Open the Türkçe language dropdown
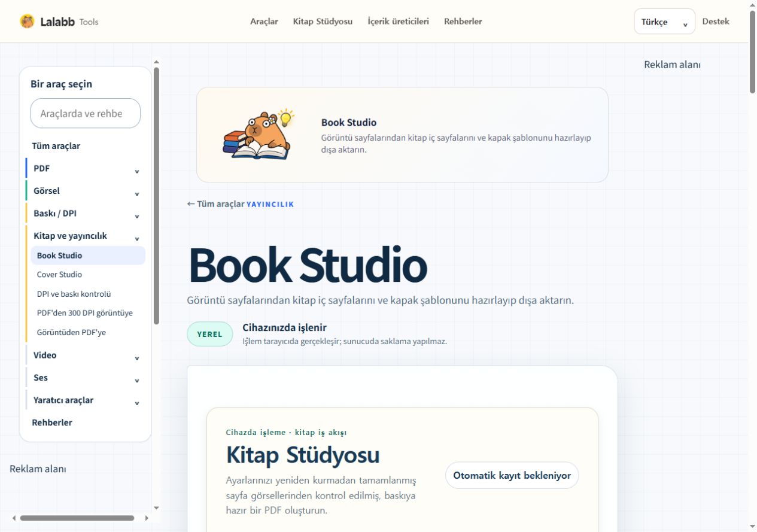757x532 pixels. pos(664,22)
